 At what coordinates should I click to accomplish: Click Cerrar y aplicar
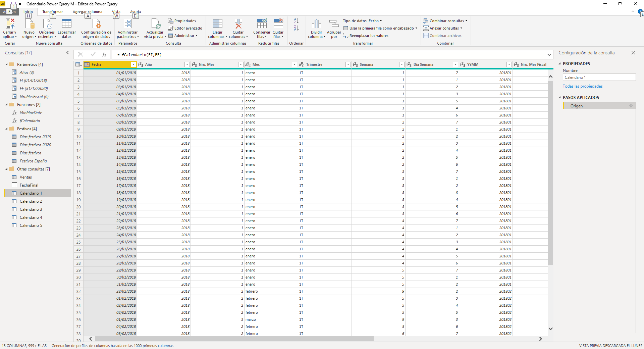click(9, 28)
